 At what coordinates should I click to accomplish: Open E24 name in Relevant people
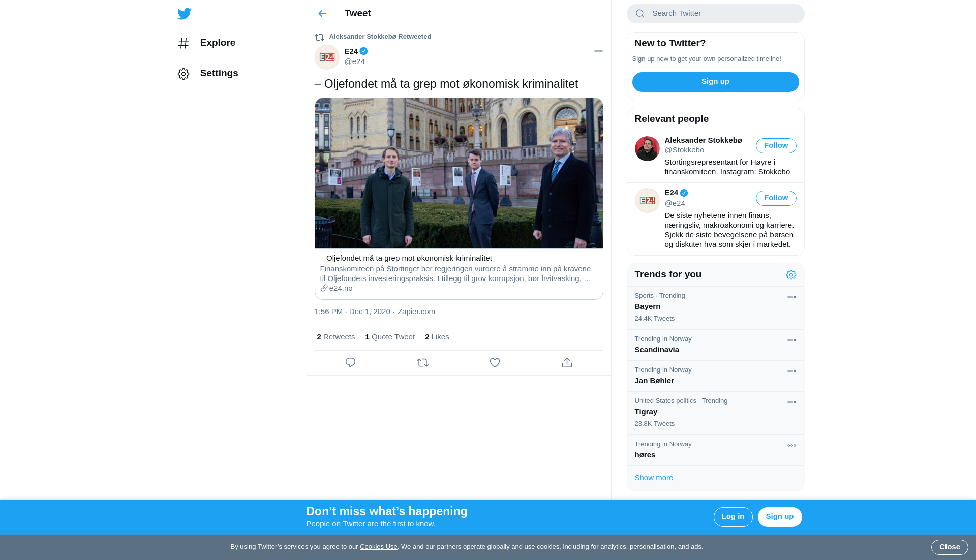671,193
